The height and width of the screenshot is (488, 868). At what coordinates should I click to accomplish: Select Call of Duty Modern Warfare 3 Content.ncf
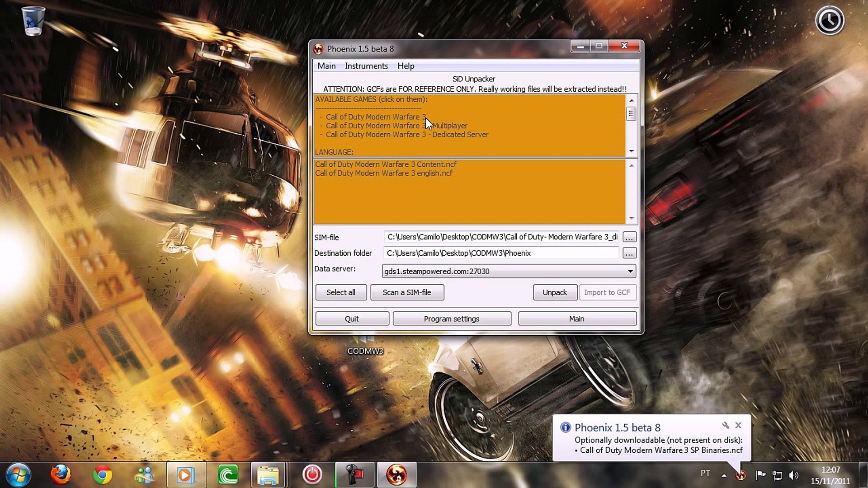point(386,164)
